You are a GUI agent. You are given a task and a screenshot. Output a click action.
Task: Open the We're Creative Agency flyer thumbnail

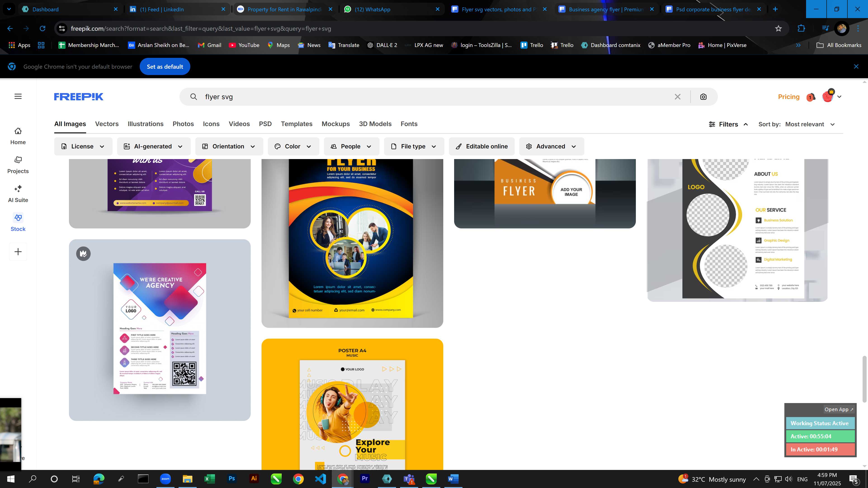[x=160, y=330]
